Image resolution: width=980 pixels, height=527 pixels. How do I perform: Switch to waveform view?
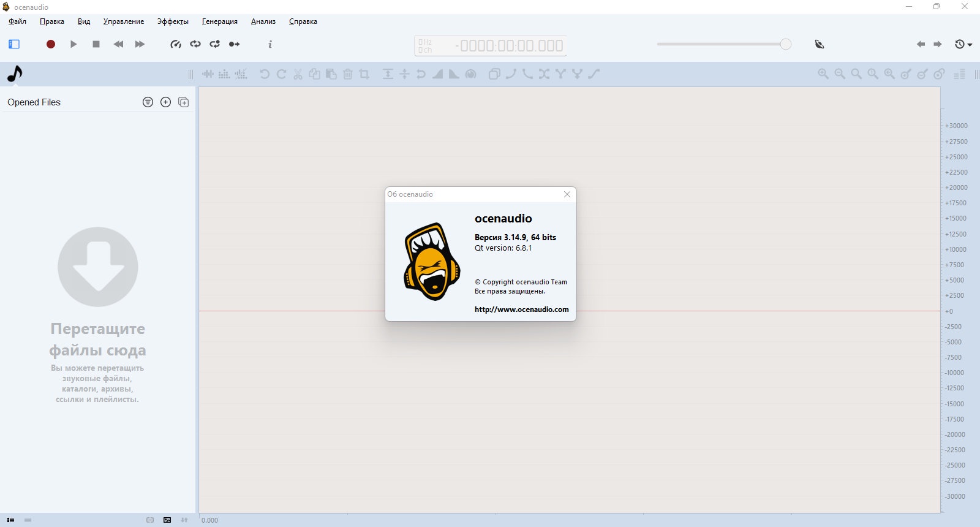pos(208,74)
